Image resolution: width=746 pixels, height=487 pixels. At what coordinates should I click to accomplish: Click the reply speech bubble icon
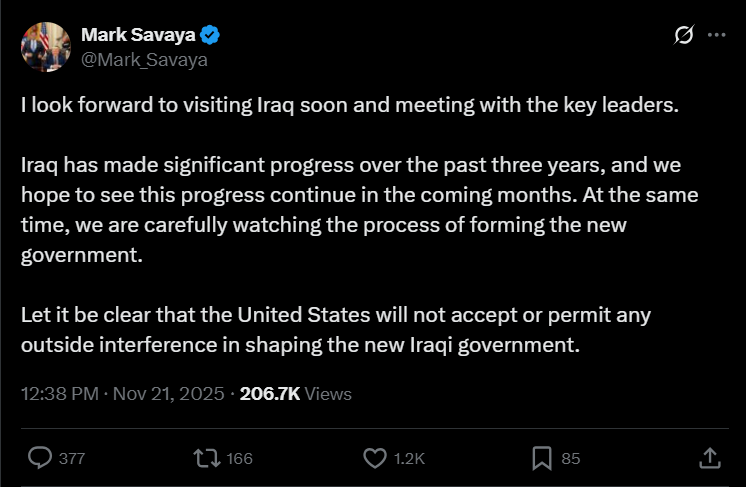point(41,458)
